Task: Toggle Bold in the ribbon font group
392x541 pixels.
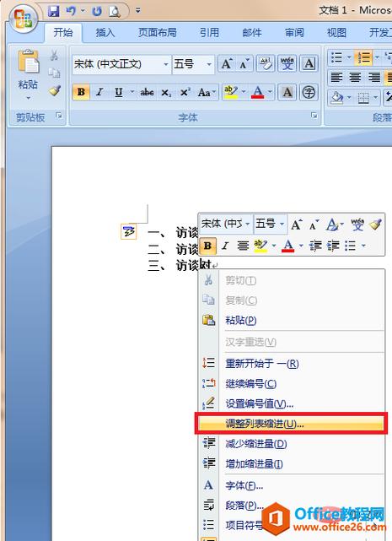Action: click(x=82, y=92)
